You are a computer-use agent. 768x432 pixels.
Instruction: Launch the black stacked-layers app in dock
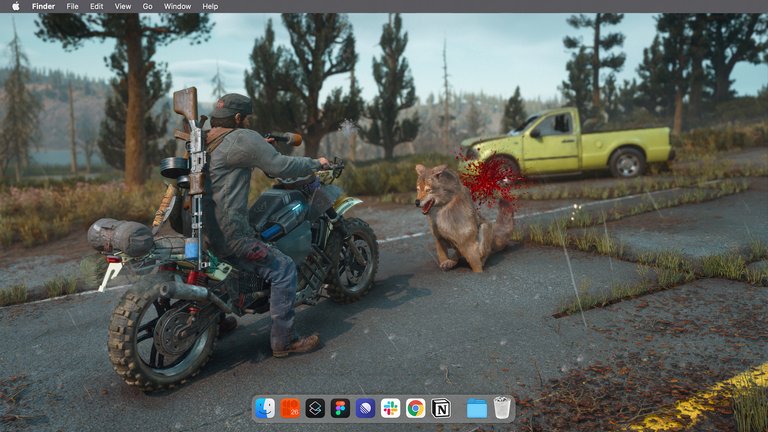[315, 408]
